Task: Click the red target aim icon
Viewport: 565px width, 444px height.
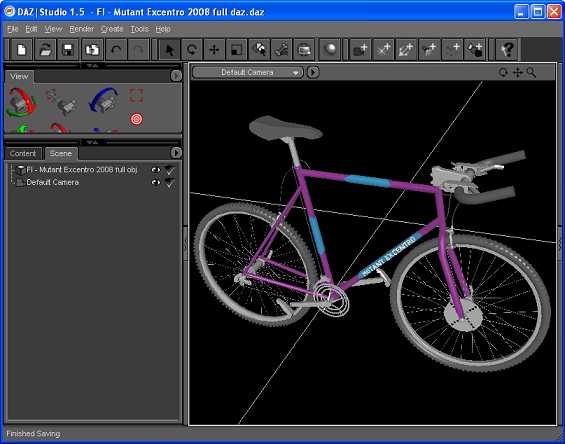Action: [136, 119]
